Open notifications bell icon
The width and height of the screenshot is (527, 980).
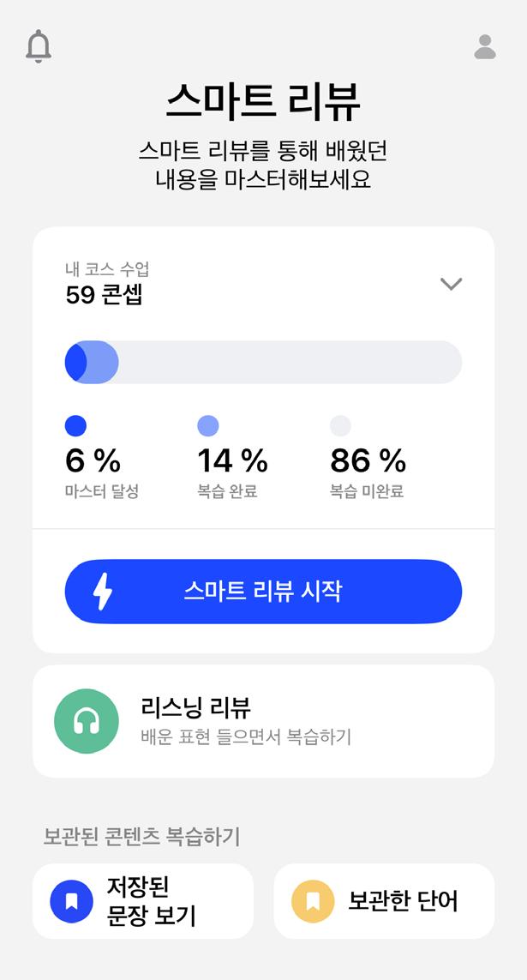39,46
